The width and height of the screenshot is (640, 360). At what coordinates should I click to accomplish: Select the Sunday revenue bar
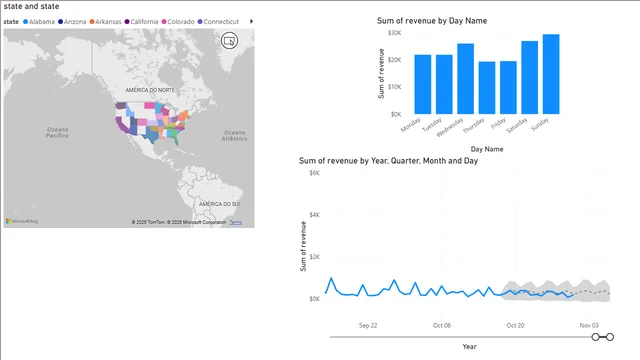click(x=551, y=74)
